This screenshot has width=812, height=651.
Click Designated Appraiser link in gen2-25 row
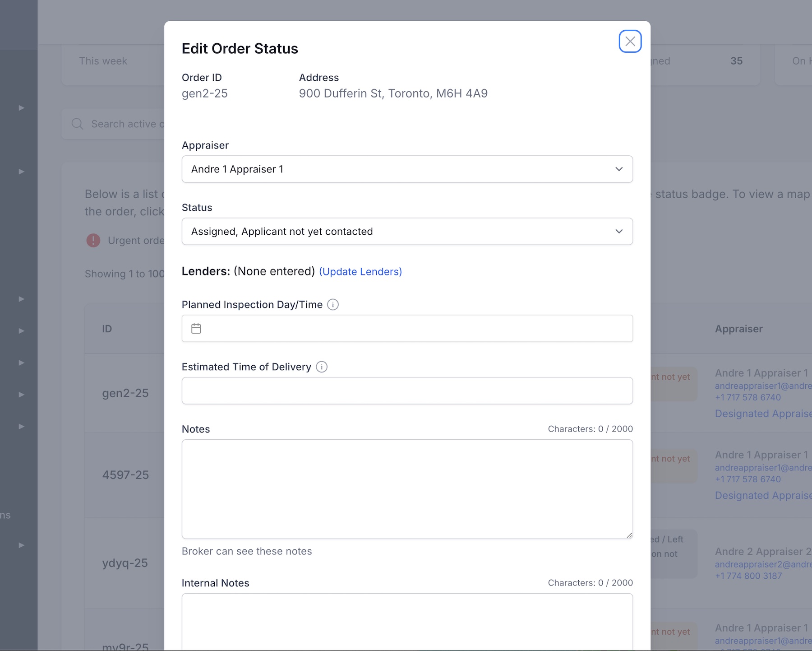pos(763,414)
